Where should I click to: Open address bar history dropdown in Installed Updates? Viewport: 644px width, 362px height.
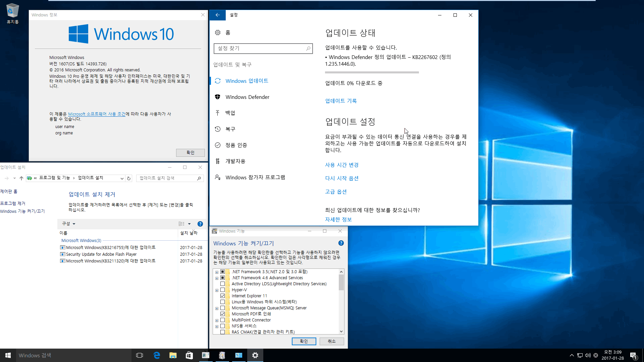point(122,178)
